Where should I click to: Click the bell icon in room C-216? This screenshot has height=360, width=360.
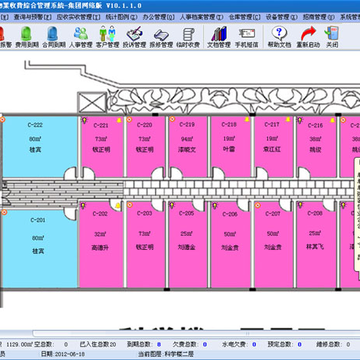pos(332,120)
